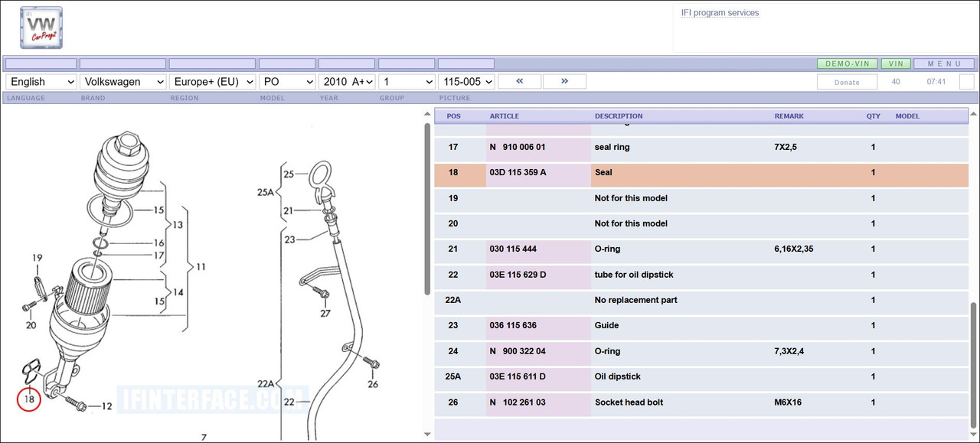Follow the IFI program services link

coord(720,13)
